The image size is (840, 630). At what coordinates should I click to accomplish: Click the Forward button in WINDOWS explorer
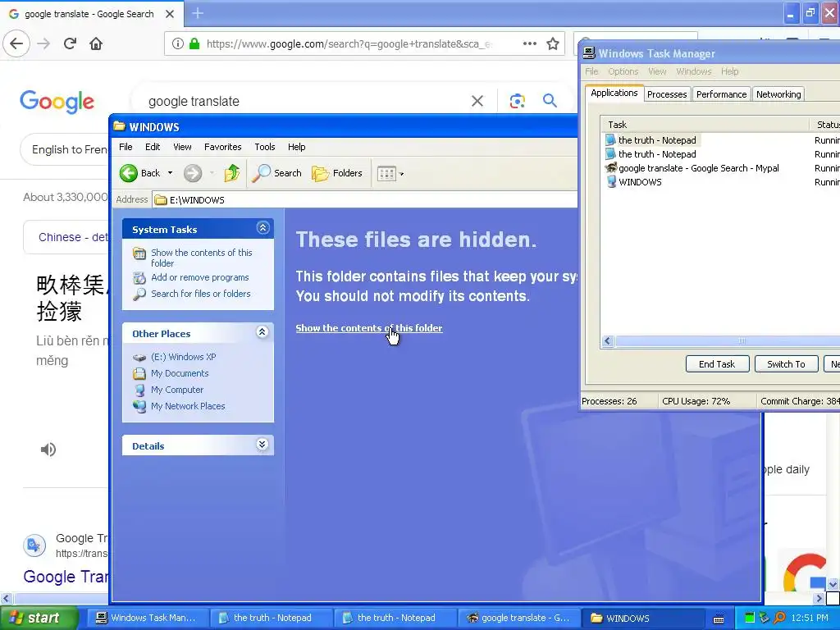[193, 173]
